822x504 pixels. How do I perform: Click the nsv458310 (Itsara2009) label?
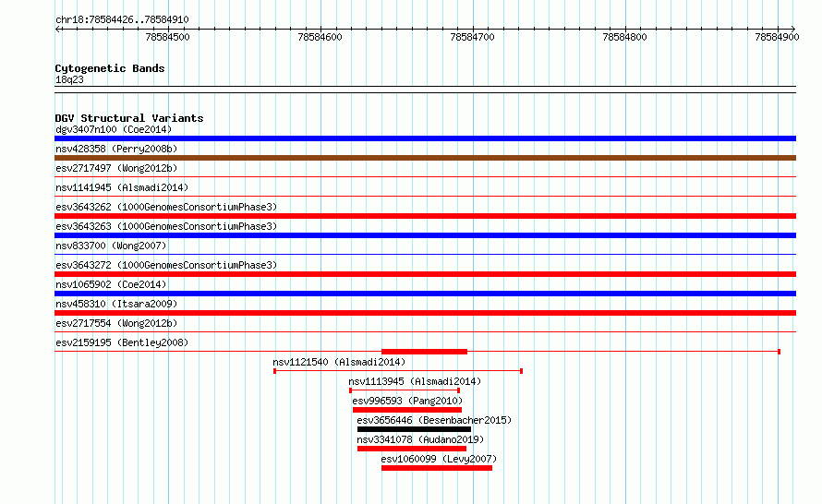click(116, 304)
